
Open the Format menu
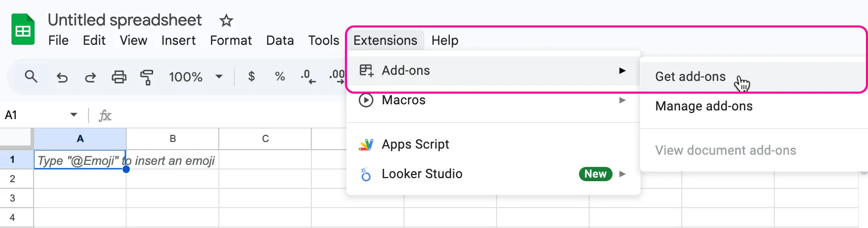pos(230,41)
